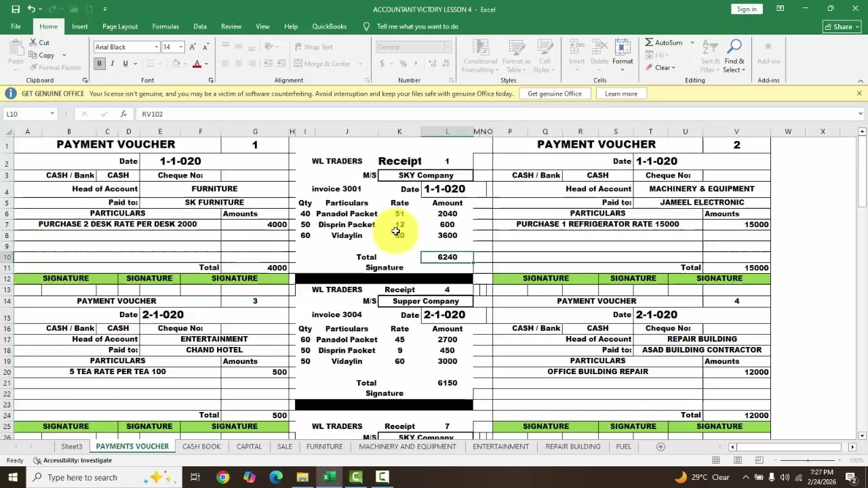This screenshot has width=868, height=488.
Task: Open Ribbon Display Options icon
Action: 781,9
